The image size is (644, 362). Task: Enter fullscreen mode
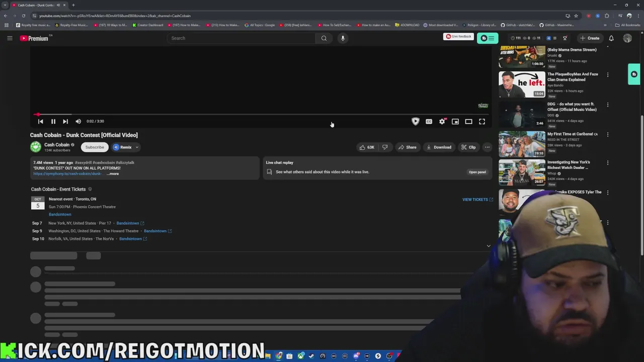pos(482,121)
